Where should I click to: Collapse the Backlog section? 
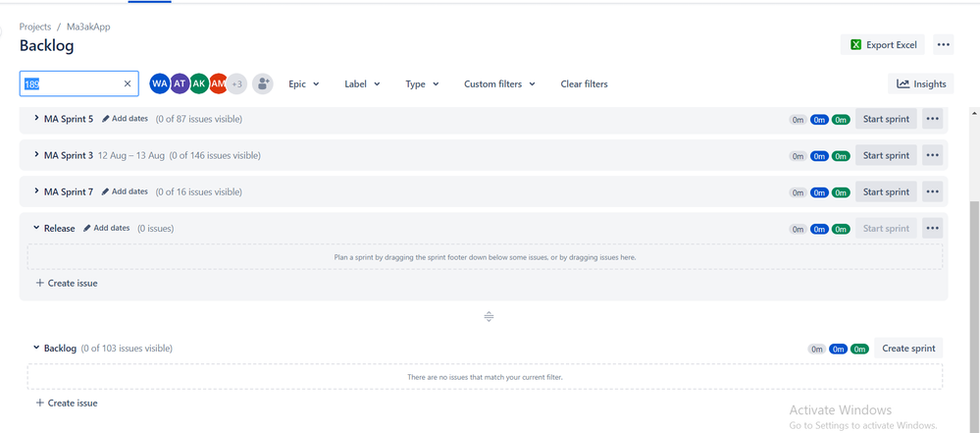pyautogui.click(x=36, y=348)
